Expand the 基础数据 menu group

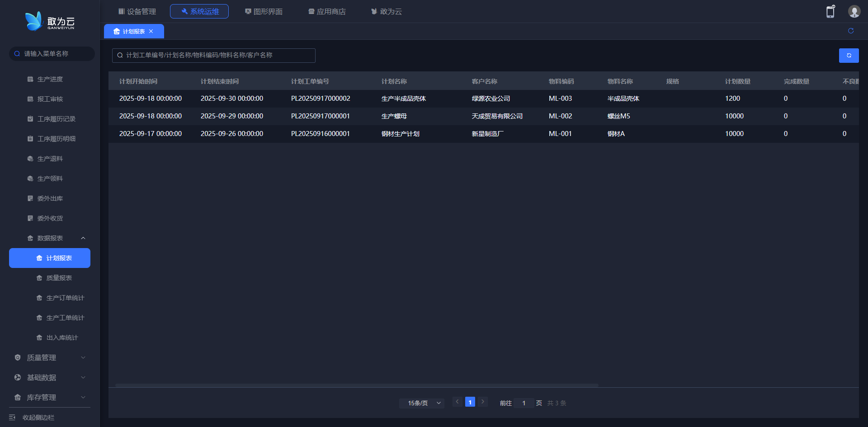[50, 377]
